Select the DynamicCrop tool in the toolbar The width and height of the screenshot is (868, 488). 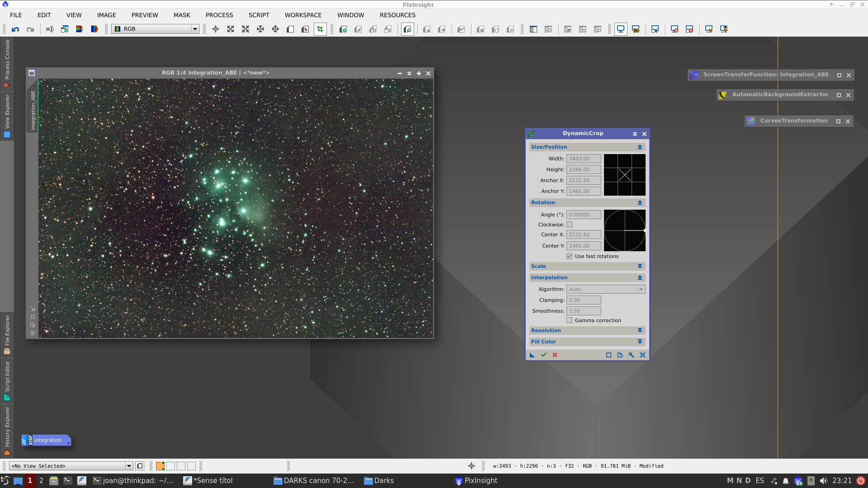click(x=320, y=29)
